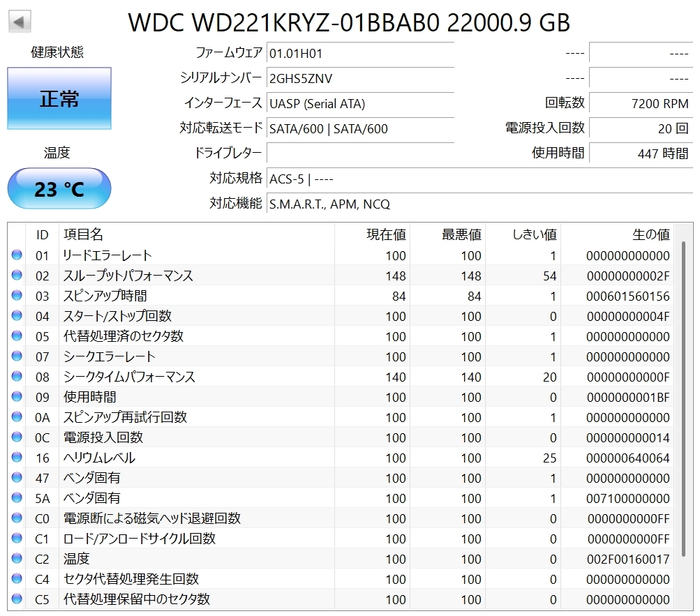Select the スピンアップ時間 attribute name

(105, 296)
